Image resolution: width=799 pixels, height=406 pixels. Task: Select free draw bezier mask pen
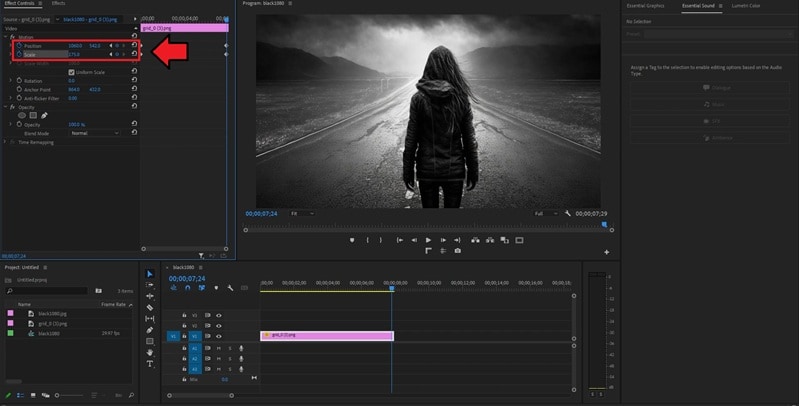tap(44, 116)
